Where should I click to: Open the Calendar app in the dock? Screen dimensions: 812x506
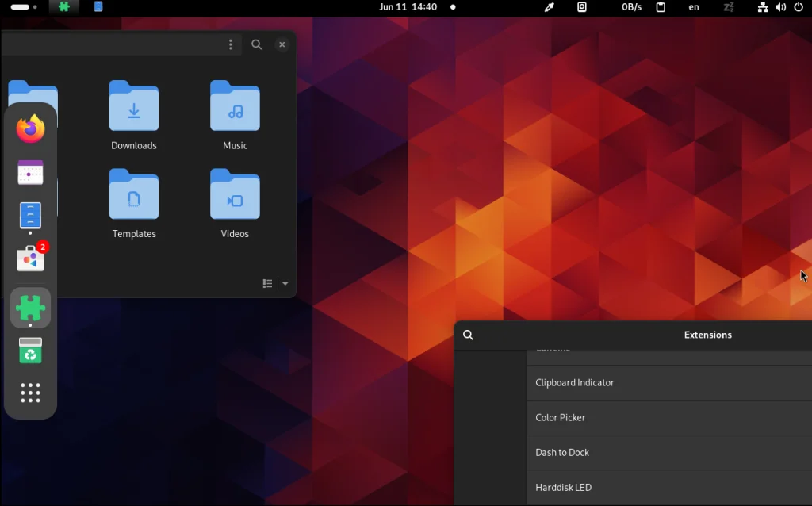(x=30, y=172)
